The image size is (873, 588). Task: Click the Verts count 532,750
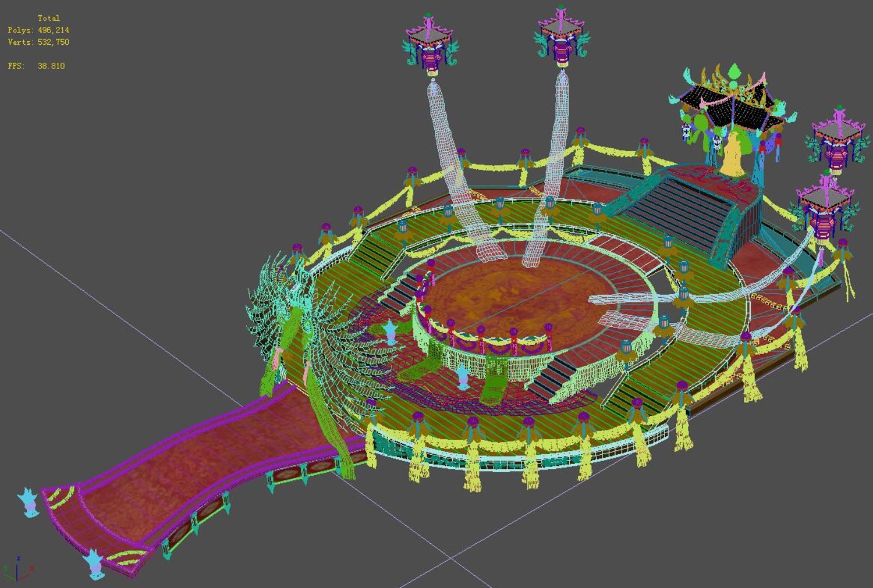[x=54, y=42]
